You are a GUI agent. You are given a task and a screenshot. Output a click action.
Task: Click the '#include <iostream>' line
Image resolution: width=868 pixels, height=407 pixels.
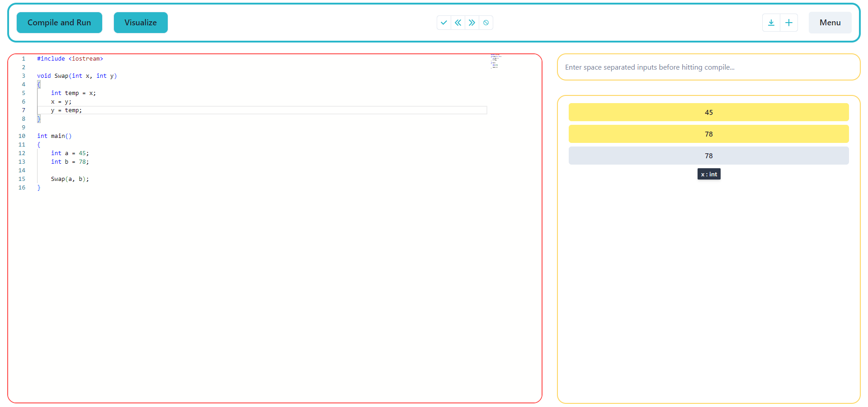coord(70,58)
